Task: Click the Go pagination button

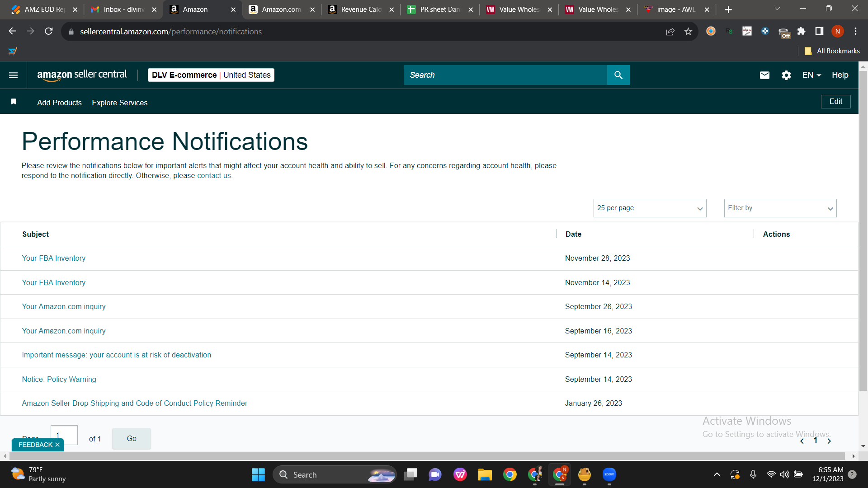Action: pos(132,438)
